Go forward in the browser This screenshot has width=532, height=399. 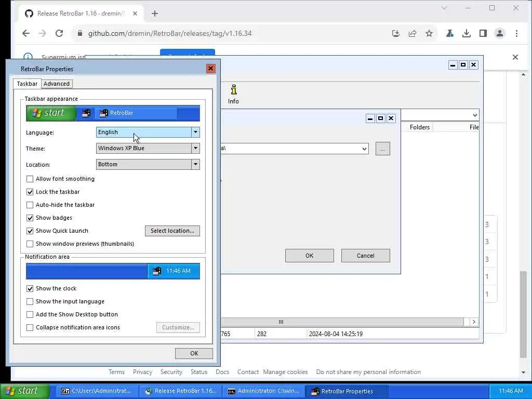point(42,33)
